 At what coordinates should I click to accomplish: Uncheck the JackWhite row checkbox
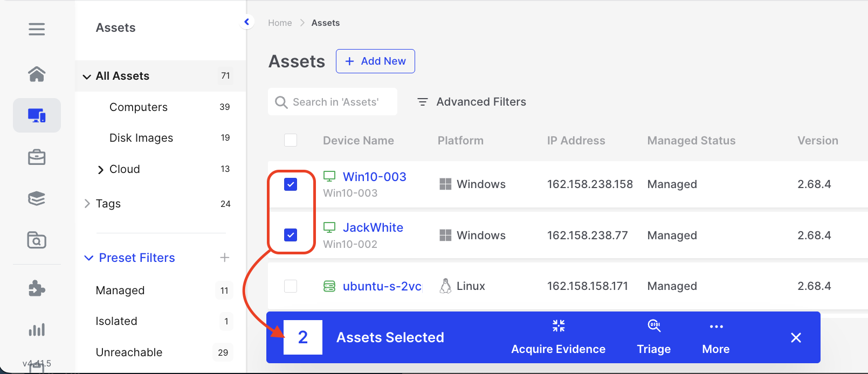tap(291, 235)
